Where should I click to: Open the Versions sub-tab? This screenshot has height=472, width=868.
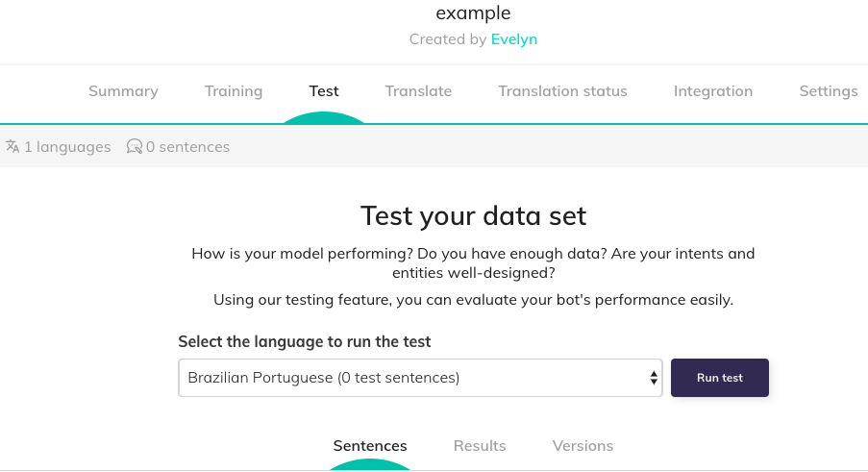point(583,446)
